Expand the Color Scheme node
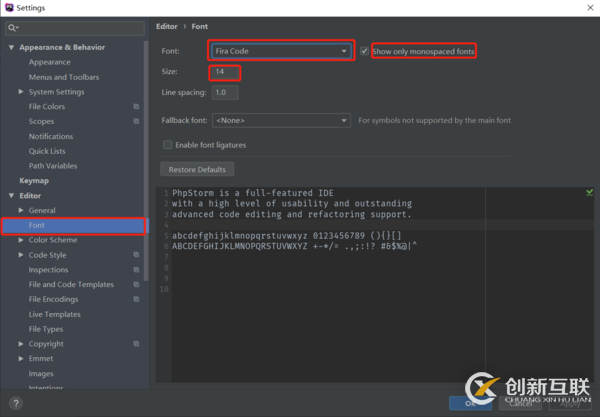 pyautogui.click(x=21, y=240)
